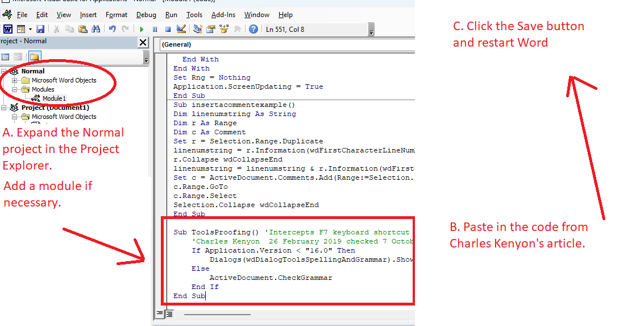This screenshot has height=326, width=644.
Task: Click the Toolbox hammer-wrench icon
Action: click(238, 29)
